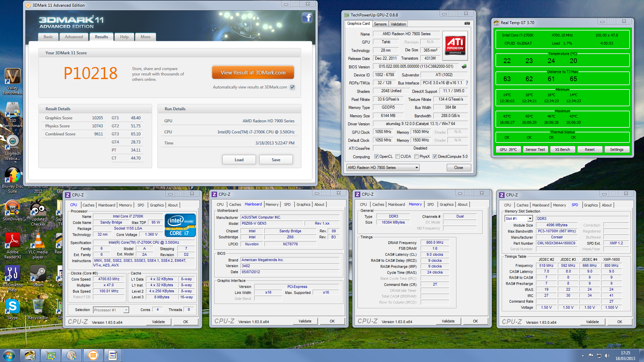
Task: Open the Logitech Webcam desktop shortcut
Action: click(12, 147)
